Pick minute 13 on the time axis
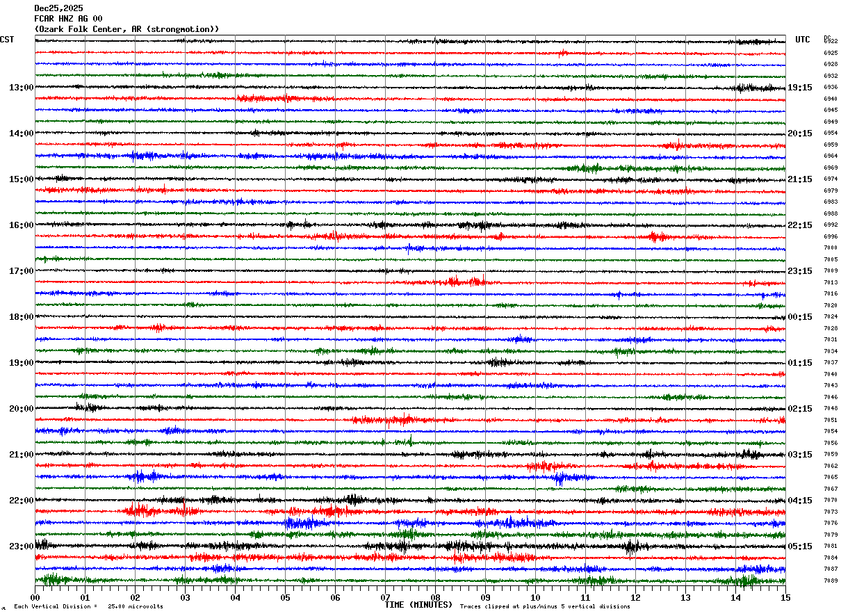Screen dimensions: 841x616 point(685,597)
